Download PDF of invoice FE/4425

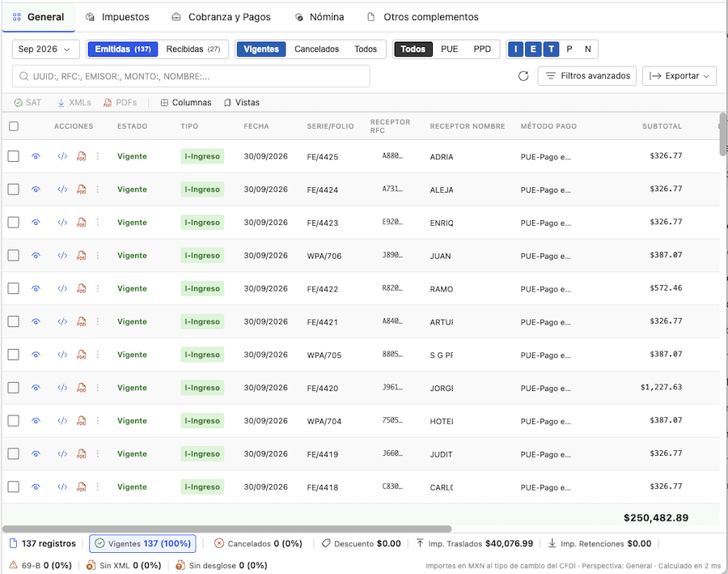(x=81, y=156)
